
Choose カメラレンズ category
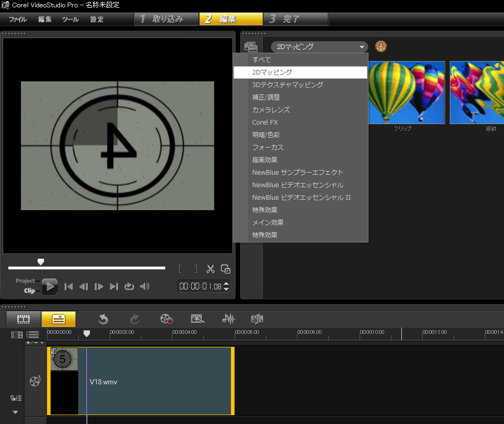[x=300, y=110]
